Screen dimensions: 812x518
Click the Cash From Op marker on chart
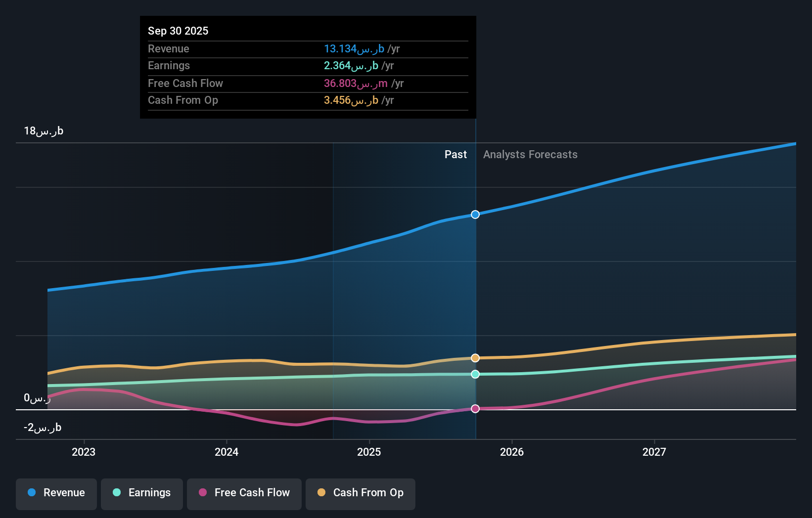pos(475,357)
